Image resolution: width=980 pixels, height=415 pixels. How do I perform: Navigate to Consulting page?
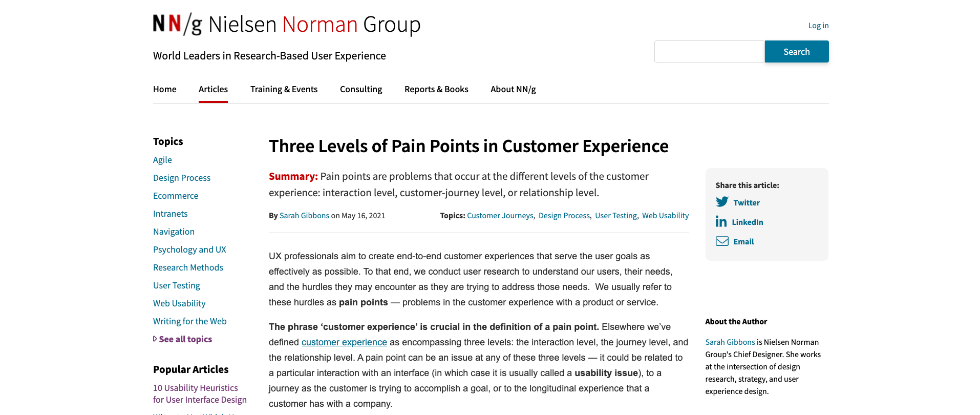(361, 89)
